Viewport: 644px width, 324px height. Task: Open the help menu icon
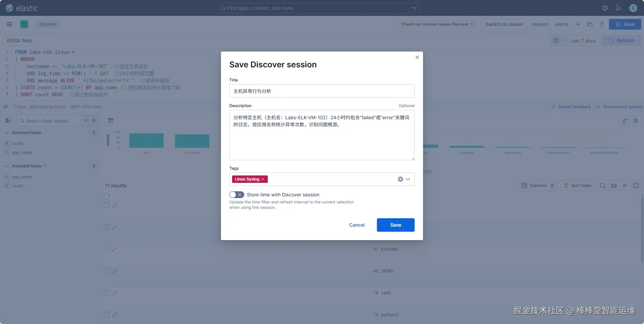[605, 8]
